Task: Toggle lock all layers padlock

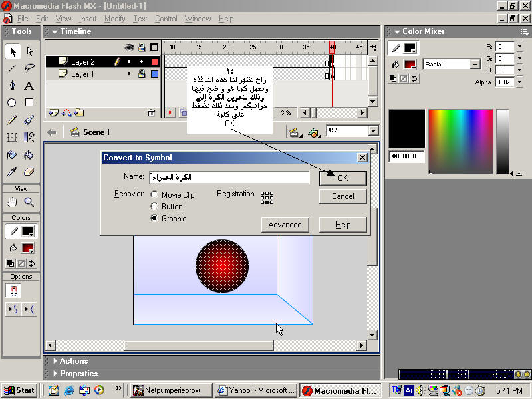Action: (142, 47)
